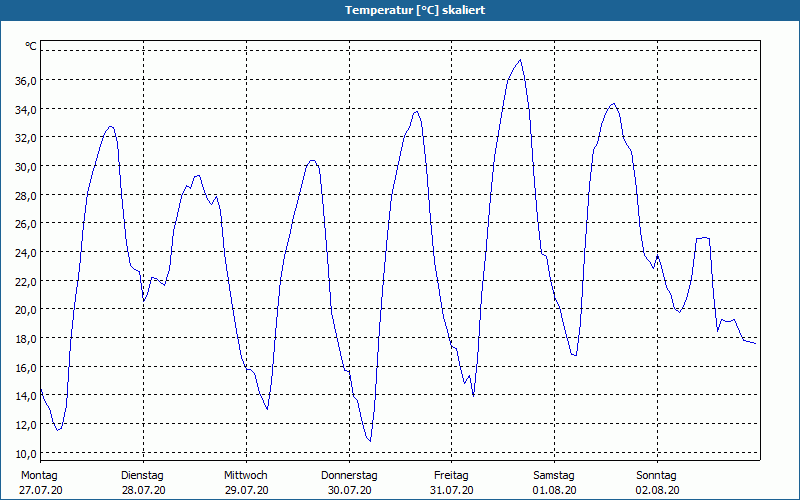This screenshot has height=500, width=800.
Task: Select the 24,0 y-axis label
Action: coord(26,253)
